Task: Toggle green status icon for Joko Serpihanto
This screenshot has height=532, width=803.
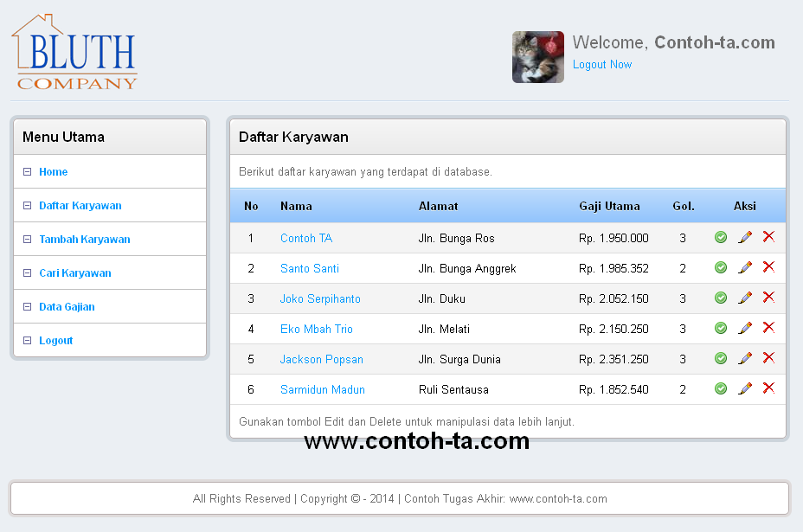Action: pos(721,298)
